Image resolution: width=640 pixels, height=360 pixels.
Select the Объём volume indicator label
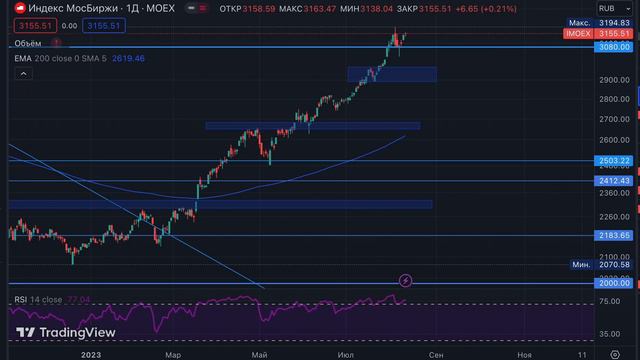28,43
